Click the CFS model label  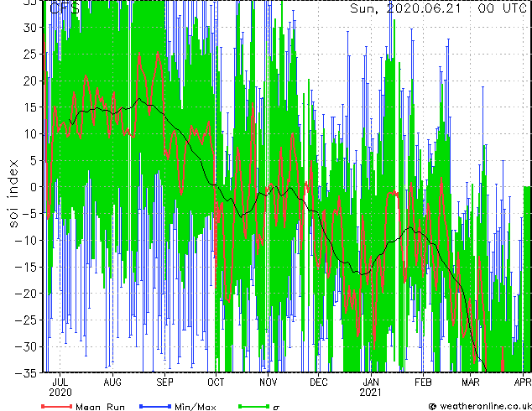pyautogui.click(x=65, y=8)
